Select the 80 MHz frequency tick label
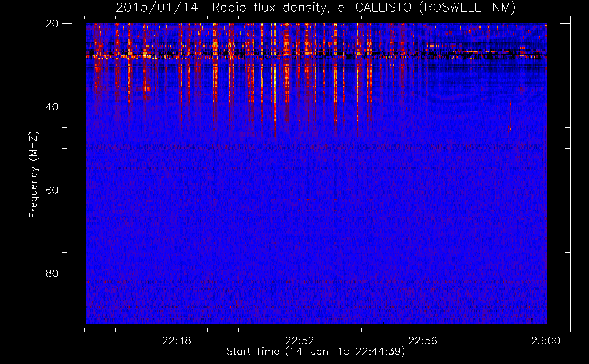589x364 pixels. coord(52,273)
